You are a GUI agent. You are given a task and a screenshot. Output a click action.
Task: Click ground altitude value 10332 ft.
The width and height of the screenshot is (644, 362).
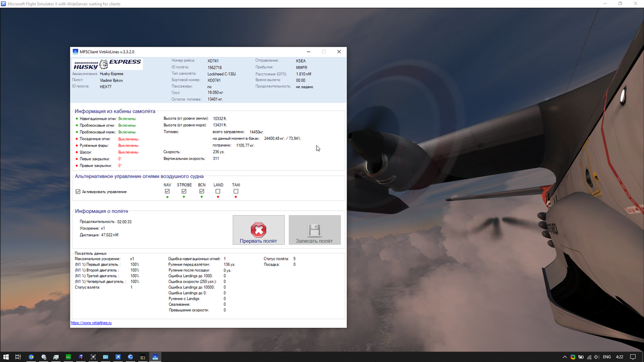(220, 119)
